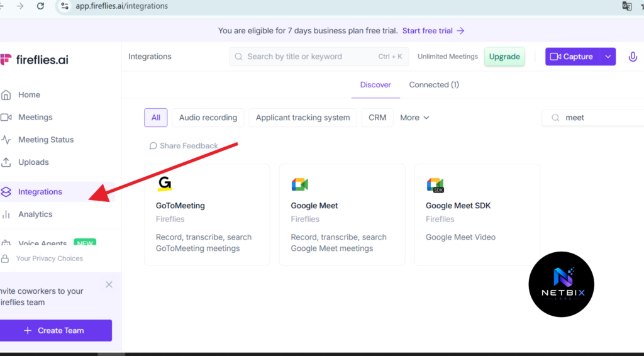Click the GoToMeeting logo icon
The image size is (644, 356).
click(x=165, y=184)
